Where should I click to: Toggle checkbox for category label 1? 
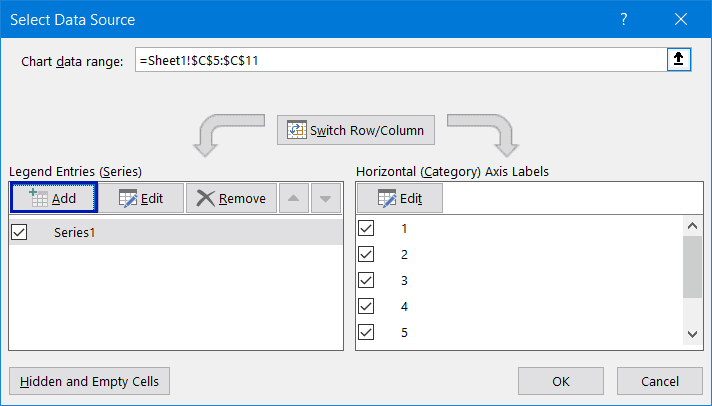pos(366,228)
